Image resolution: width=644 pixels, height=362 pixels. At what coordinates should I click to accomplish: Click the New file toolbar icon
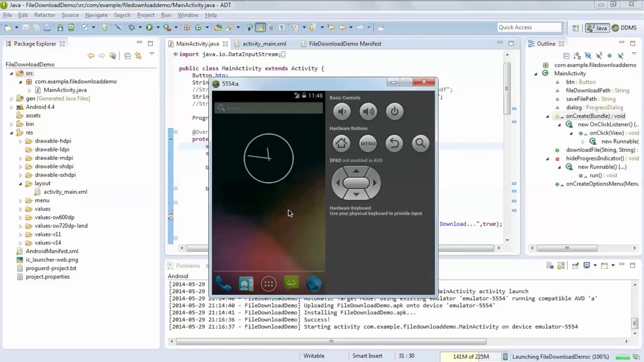coord(9,28)
